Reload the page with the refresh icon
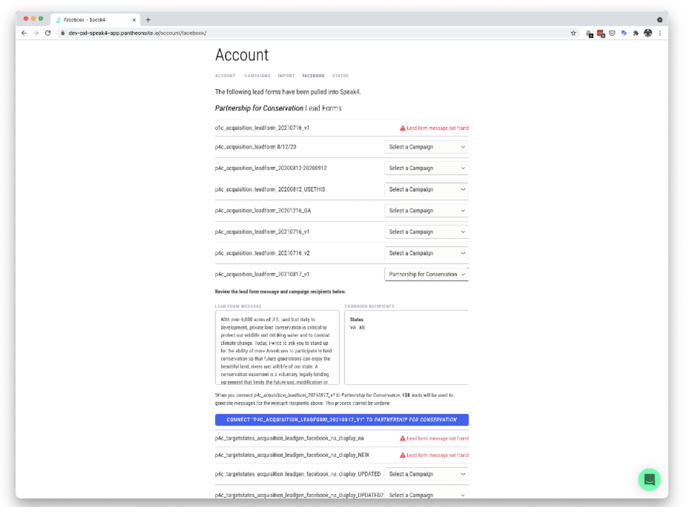 (47, 33)
